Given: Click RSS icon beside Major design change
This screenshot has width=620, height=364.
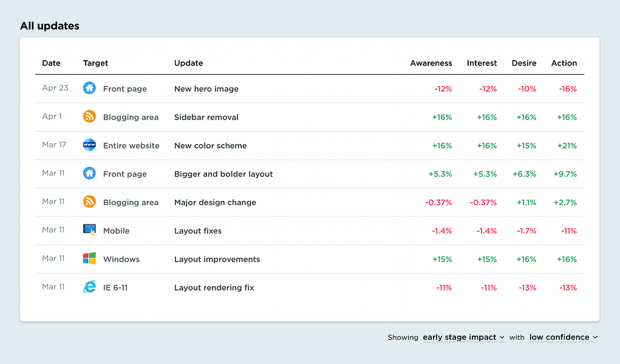Looking at the screenshot, I should click(x=89, y=202).
